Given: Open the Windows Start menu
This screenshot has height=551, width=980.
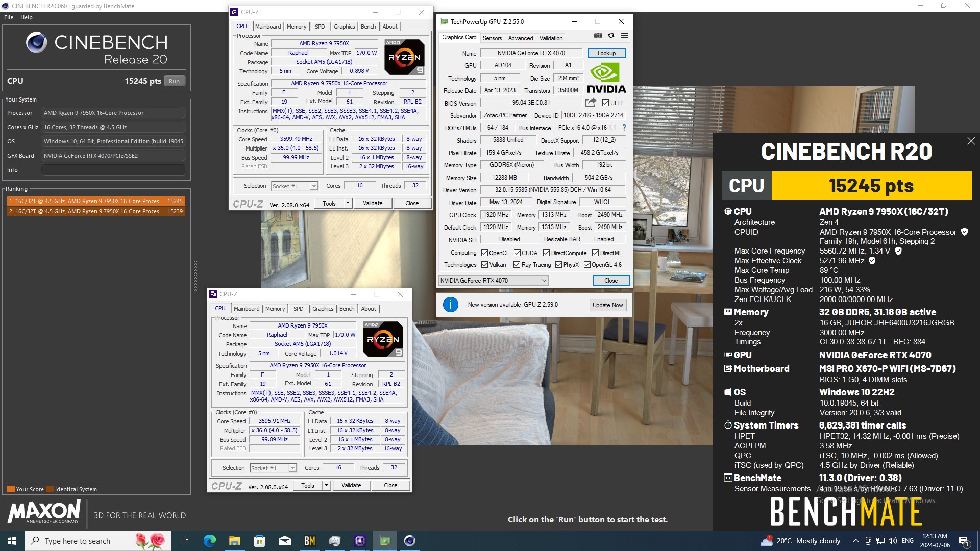Looking at the screenshot, I should pos(12,541).
